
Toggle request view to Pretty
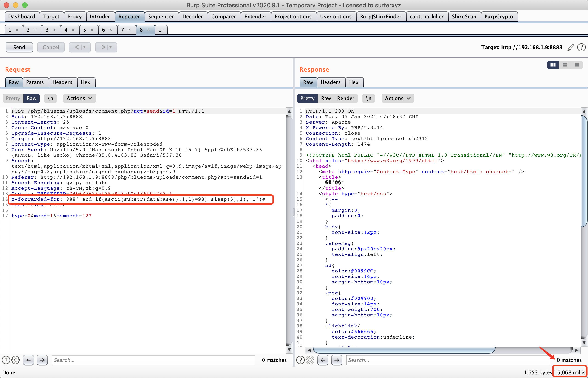[x=13, y=98]
